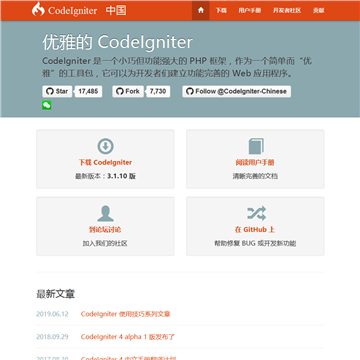Image resolution: width=360 pixels, height=360 pixels.
Task: Click the user manual book icon
Action: coord(255,146)
